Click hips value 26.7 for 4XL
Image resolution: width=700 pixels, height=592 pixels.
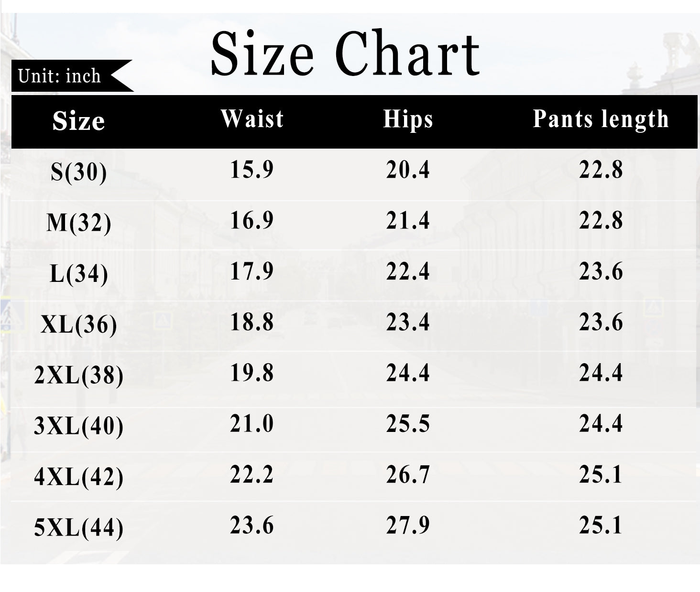coord(408,474)
